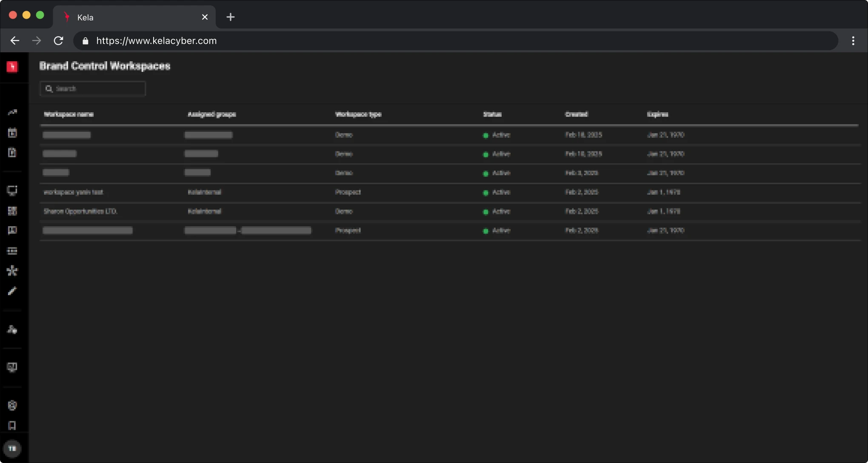Sort by Expires column header
This screenshot has height=463, width=868.
click(657, 114)
